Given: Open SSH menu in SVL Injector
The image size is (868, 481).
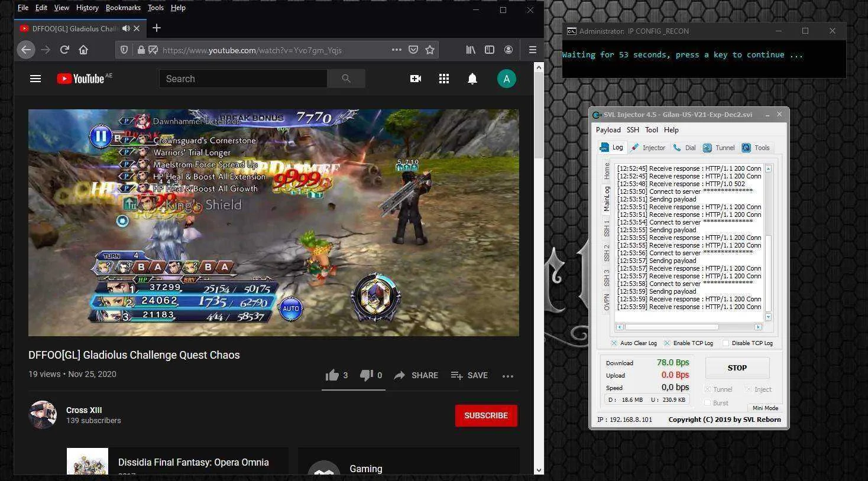Looking at the screenshot, I should tap(633, 130).
